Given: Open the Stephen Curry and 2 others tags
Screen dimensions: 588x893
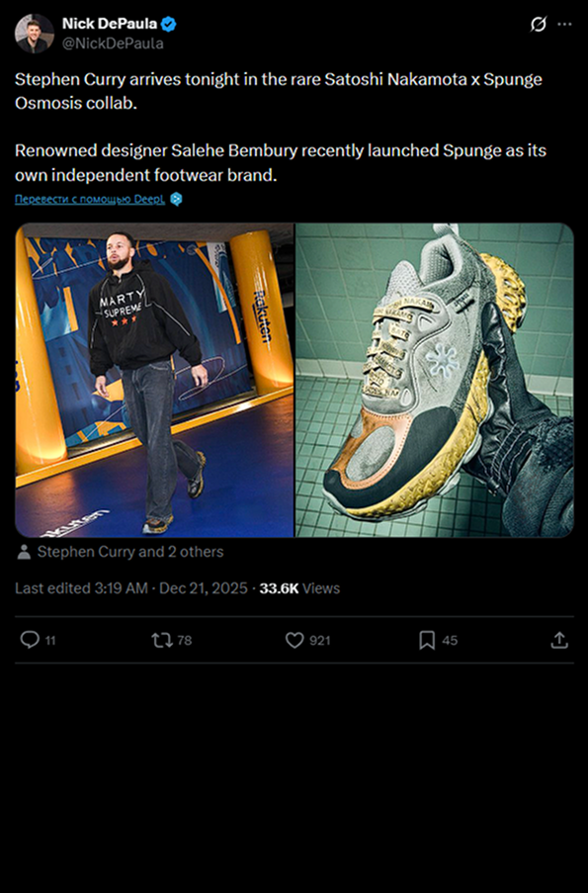Looking at the screenshot, I should coord(130,552).
